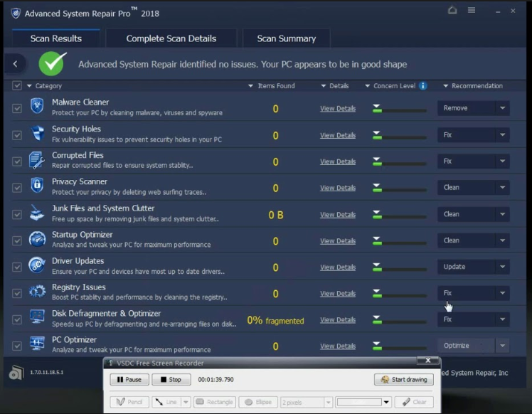
Task: Open the hamburger menu icon in title bar
Action: pos(472,11)
